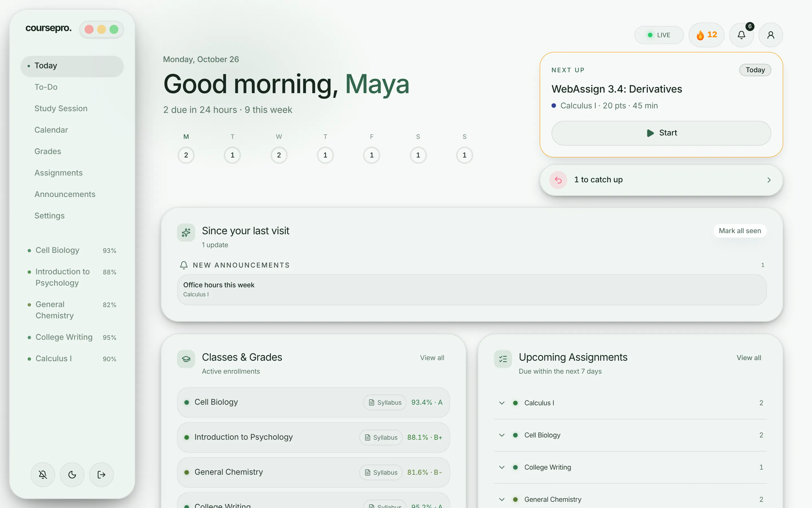
Task: Toggle the LIVE status pill
Action: (659, 35)
